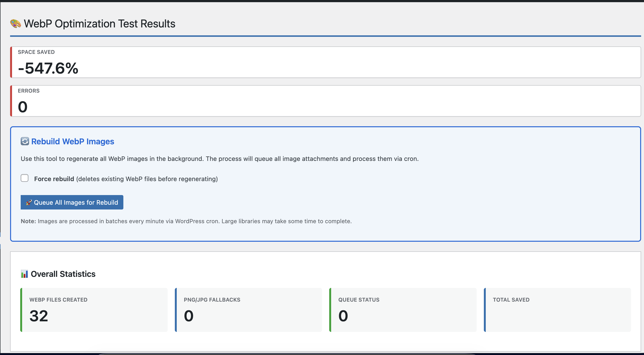Click the QUEUE STATUS label
The height and width of the screenshot is (355, 644).
click(359, 300)
